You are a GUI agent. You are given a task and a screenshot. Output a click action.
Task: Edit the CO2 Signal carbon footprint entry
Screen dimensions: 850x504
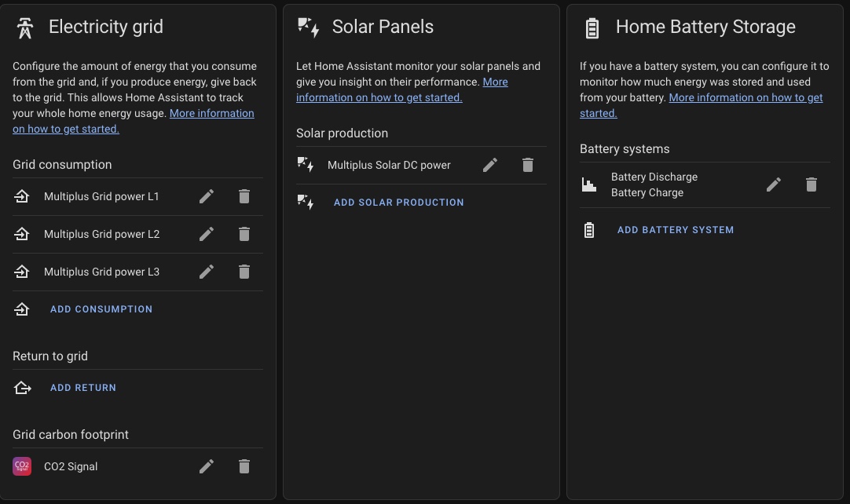coord(207,466)
